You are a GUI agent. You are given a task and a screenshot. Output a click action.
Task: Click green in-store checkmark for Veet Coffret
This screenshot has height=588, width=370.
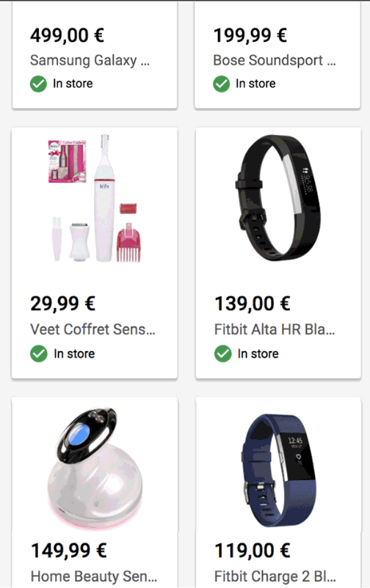39,353
